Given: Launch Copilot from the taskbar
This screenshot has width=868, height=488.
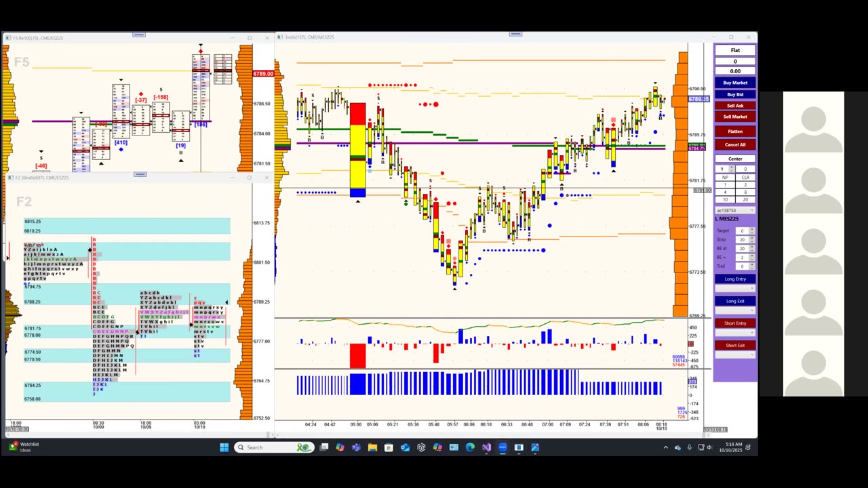Looking at the screenshot, I should 340,447.
